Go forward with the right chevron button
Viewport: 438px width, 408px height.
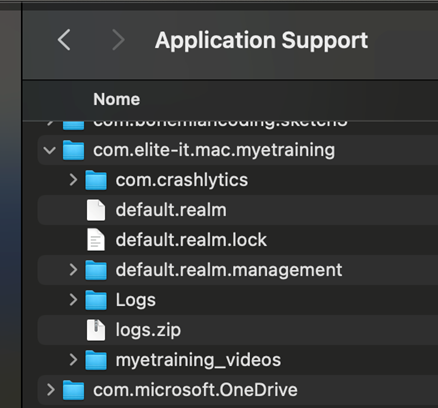[118, 40]
